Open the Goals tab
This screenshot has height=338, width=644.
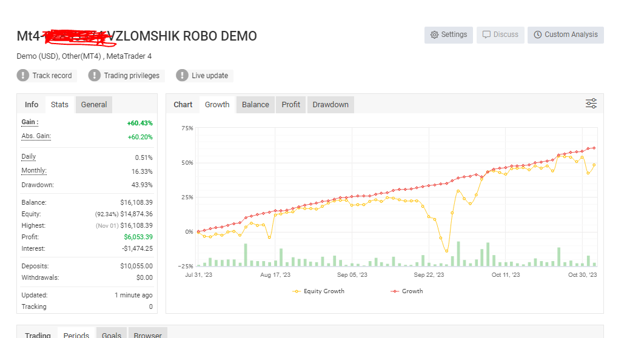[112, 335]
